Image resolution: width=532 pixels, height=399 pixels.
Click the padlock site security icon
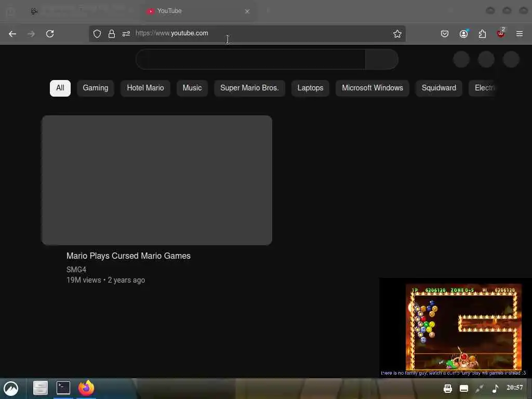click(x=112, y=34)
